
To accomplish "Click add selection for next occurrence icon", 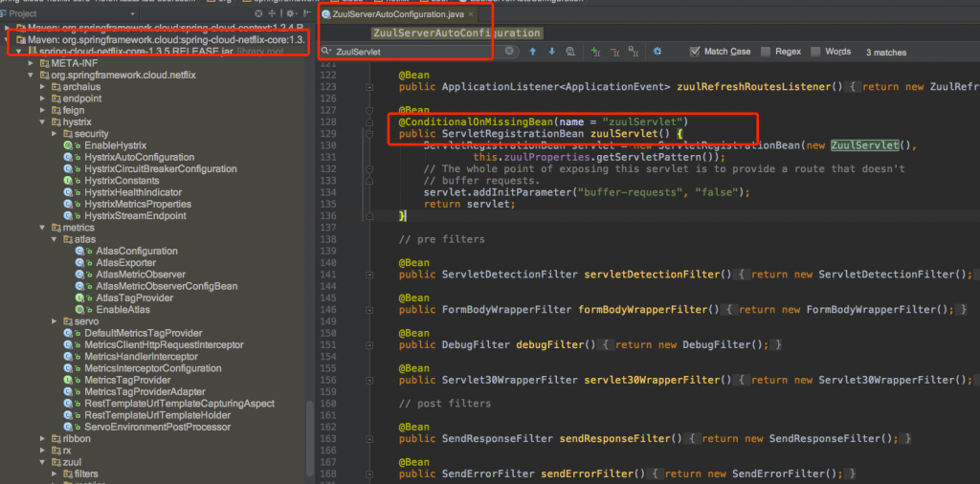I will pyautogui.click(x=594, y=52).
